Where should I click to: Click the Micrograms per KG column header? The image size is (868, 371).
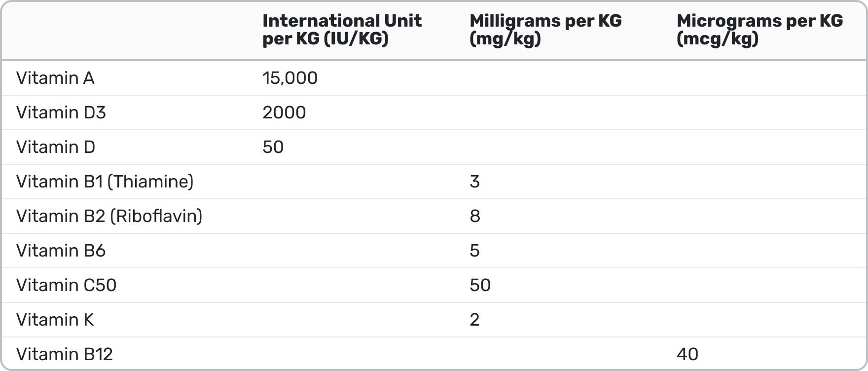coord(759,30)
